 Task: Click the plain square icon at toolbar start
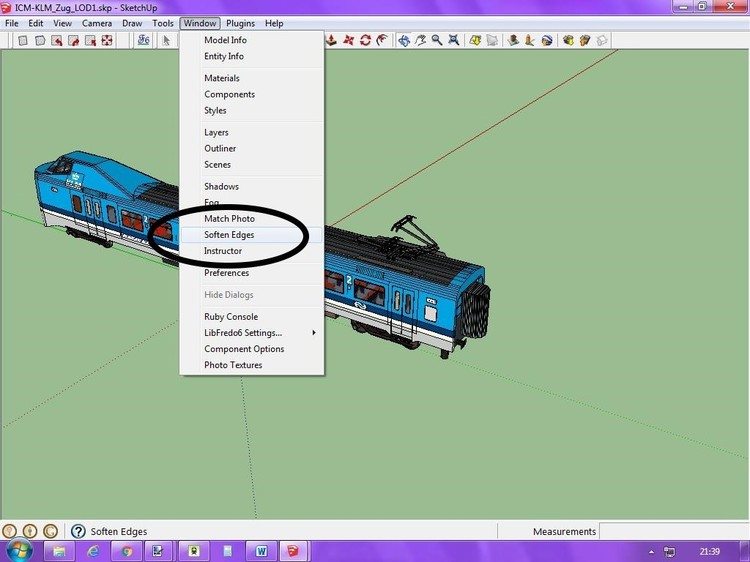pyautogui.click(x=22, y=41)
